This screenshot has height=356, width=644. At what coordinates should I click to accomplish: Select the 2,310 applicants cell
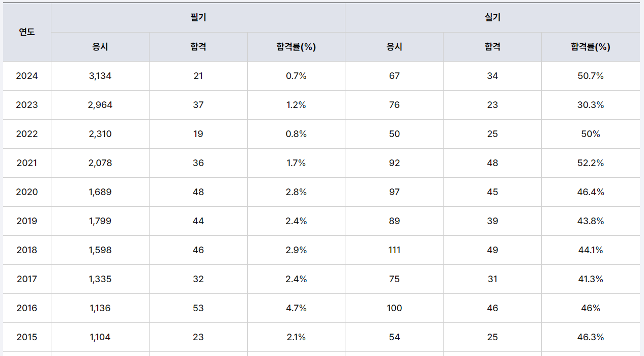[x=100, y=134]
